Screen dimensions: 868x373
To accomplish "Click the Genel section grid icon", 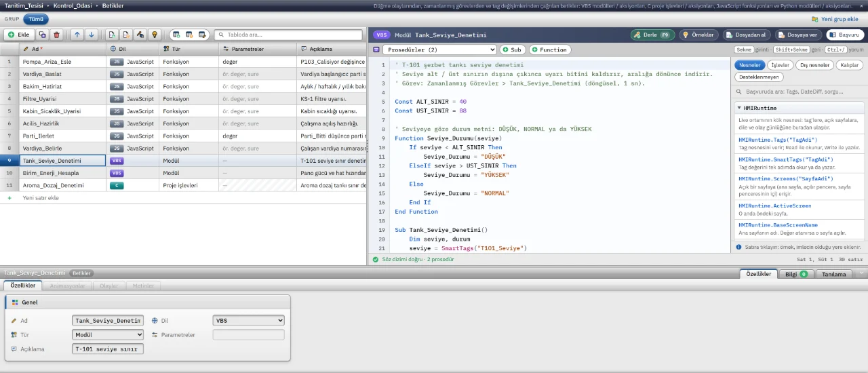I will (15, 302).
